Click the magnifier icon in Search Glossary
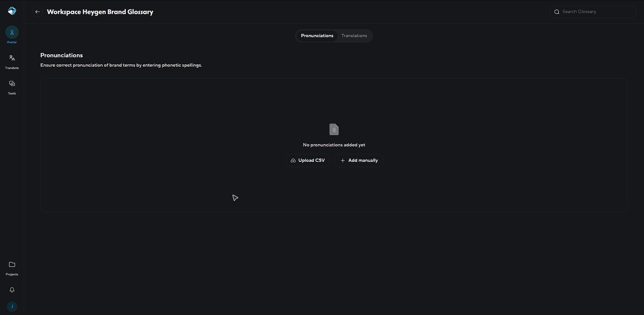 (x=557, y=12)
